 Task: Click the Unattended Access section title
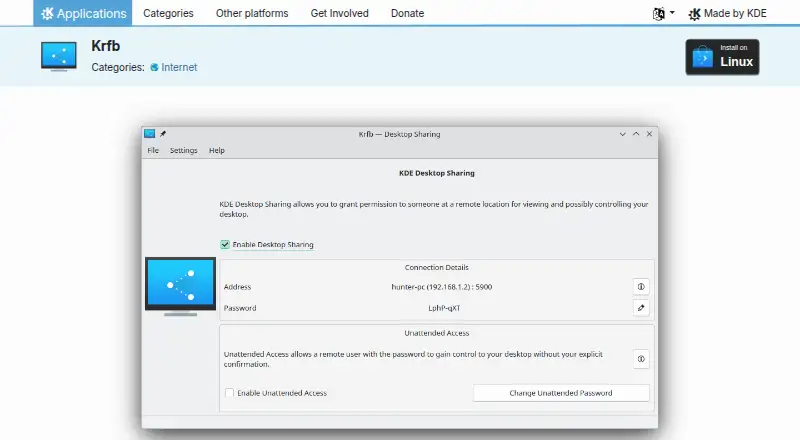[x=437, y=333]
